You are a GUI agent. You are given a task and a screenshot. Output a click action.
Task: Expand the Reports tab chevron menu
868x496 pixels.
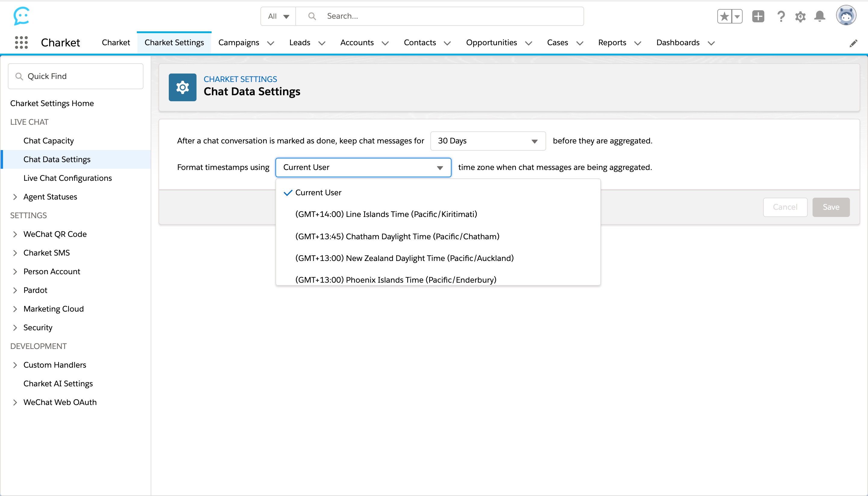[638, 43]
